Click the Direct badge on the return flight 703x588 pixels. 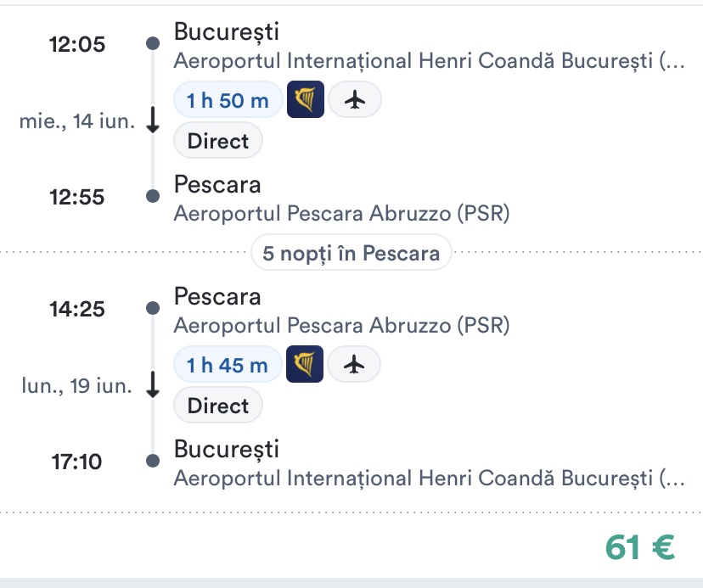pos(218,406)
